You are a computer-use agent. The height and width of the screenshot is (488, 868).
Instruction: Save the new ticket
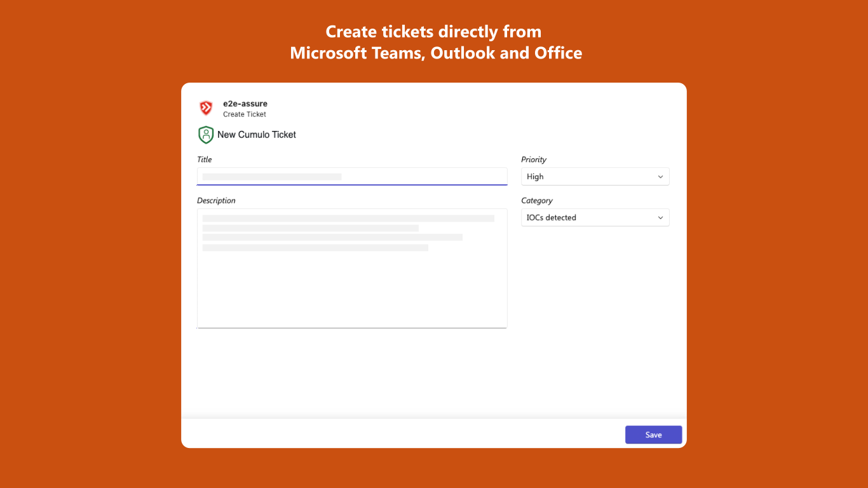point(654,435)
